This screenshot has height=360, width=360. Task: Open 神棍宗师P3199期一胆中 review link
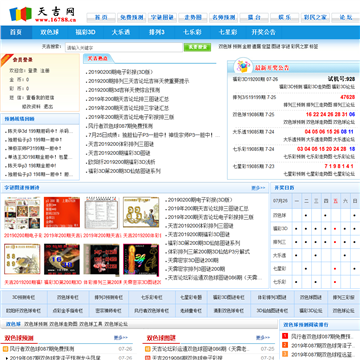[x=35, y=148]
